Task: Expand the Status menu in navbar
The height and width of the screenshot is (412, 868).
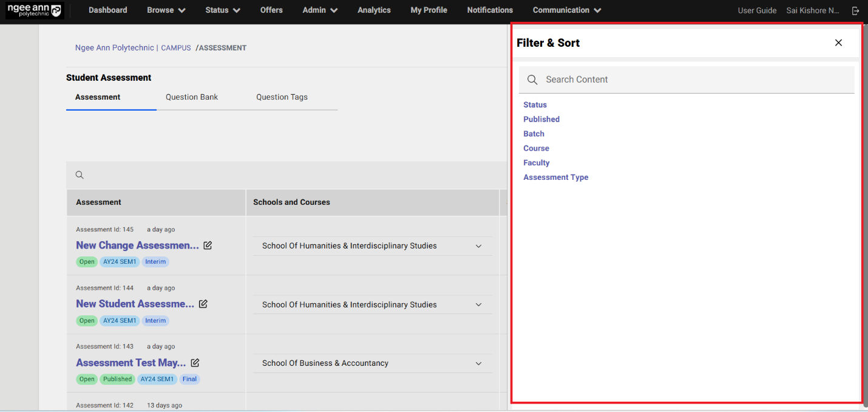Action: click(x=222, y=10)
